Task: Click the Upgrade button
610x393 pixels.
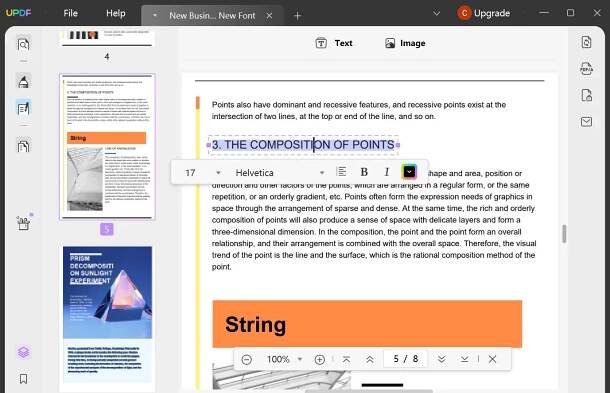Action: (492, 13)
